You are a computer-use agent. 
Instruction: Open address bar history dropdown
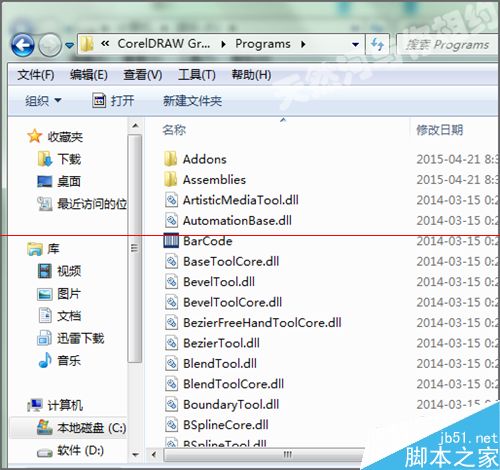tap(356, 44)
